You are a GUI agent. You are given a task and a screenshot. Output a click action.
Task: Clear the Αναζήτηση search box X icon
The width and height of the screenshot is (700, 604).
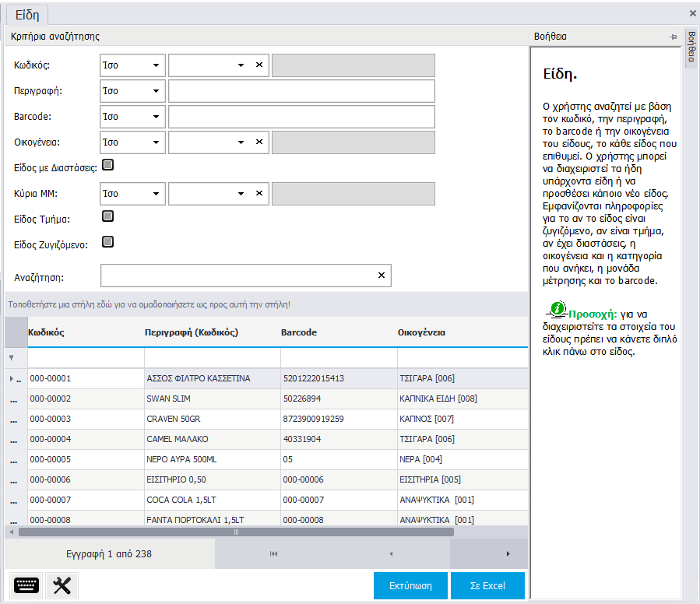pyautogui.click(x=382, y=276)
